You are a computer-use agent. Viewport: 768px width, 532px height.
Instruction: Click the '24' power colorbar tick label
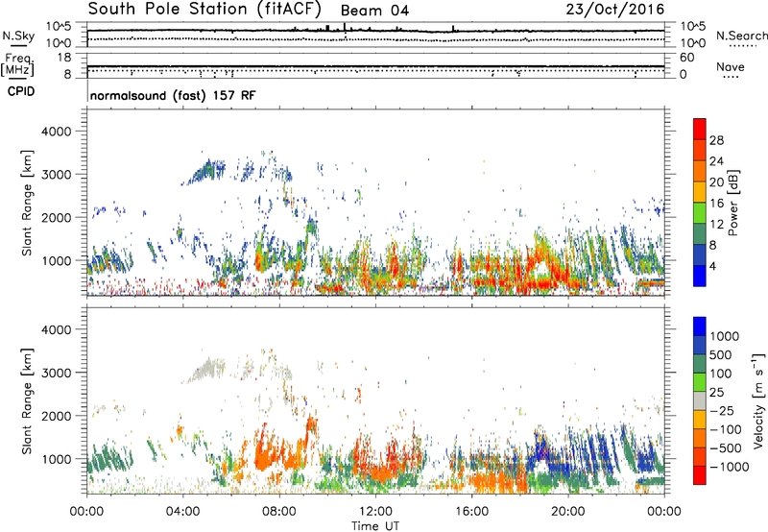point(716,161)
